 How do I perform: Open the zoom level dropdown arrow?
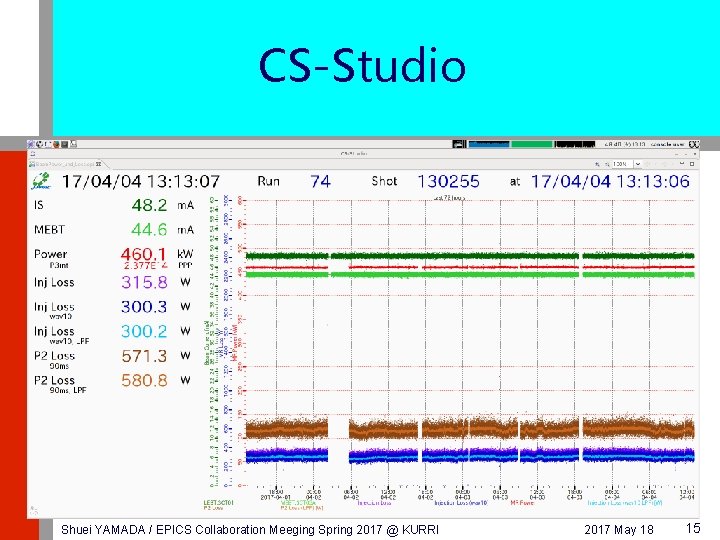click(x=638, y=164)
